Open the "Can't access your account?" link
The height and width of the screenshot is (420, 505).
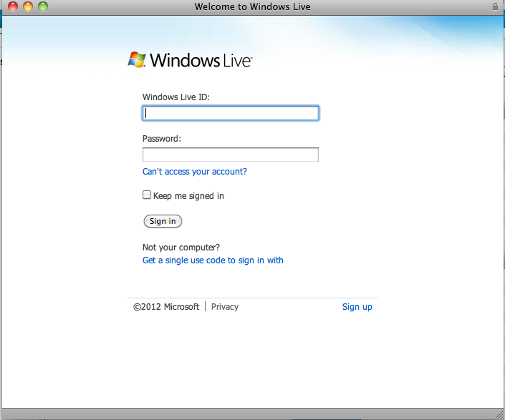[195, 172]
